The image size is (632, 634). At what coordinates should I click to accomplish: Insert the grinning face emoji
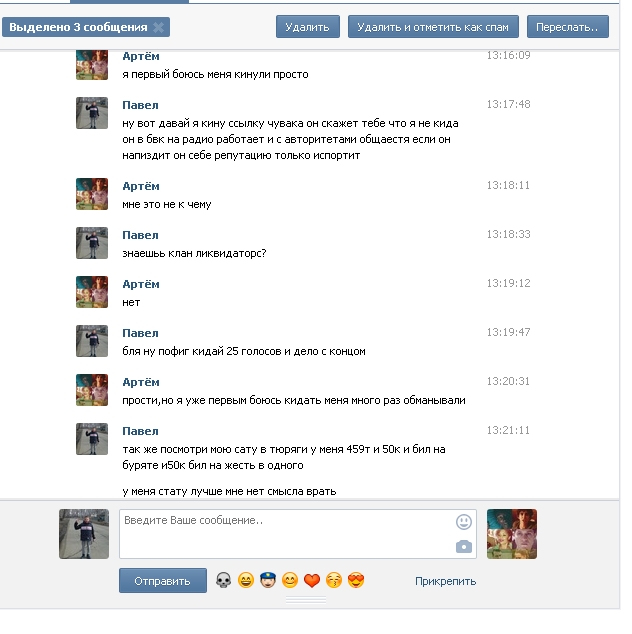click(246, 580)
